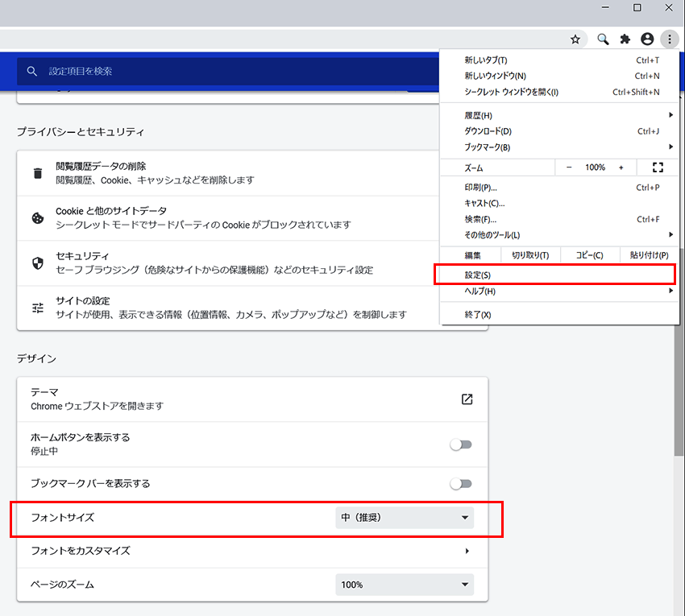This screenshot has height=616, width=685.
Task: Enter fullscreen using the zoom row icon
Action: 657,167
